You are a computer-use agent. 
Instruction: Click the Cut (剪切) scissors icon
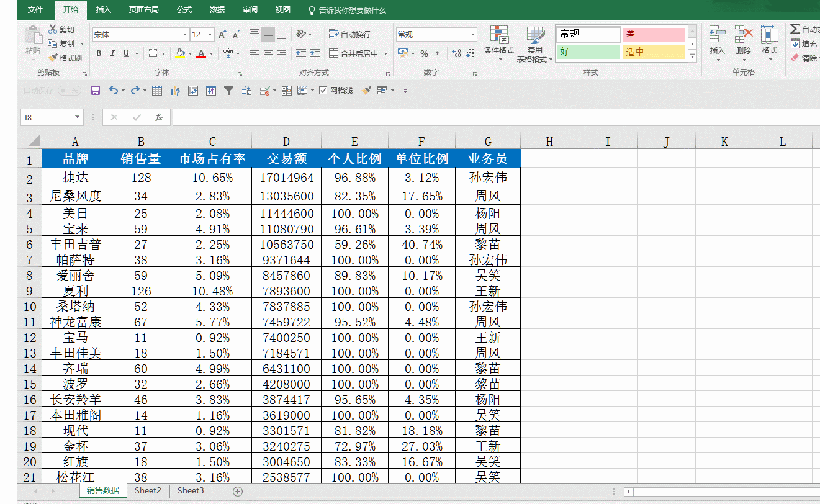(x=53, y=30)
